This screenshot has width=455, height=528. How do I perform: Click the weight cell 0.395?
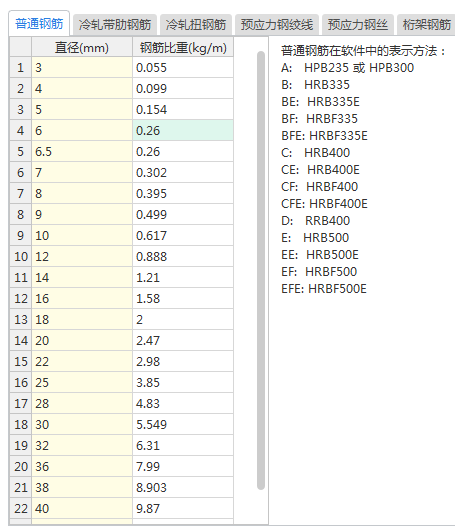pos(183,194)
